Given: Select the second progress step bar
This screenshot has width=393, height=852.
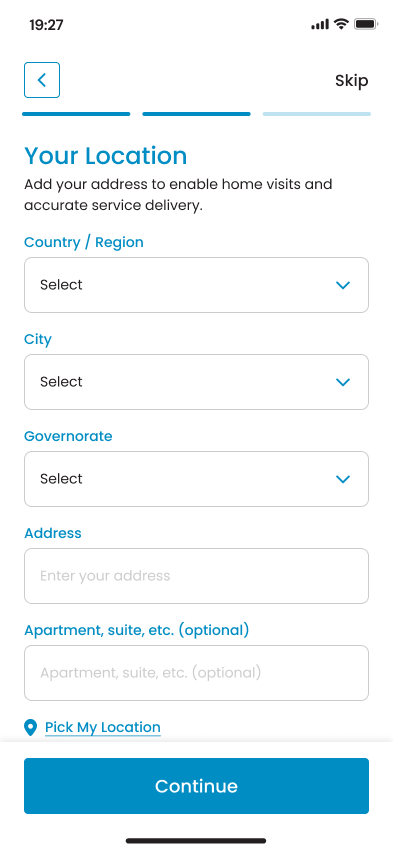Looking at the screenshot, I should [x=196, y=114].
